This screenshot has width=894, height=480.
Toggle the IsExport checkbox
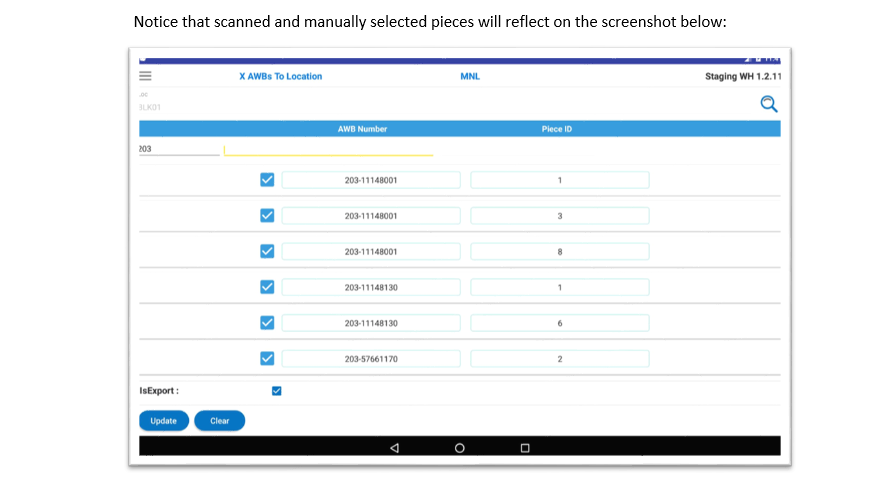pos(277,391)
